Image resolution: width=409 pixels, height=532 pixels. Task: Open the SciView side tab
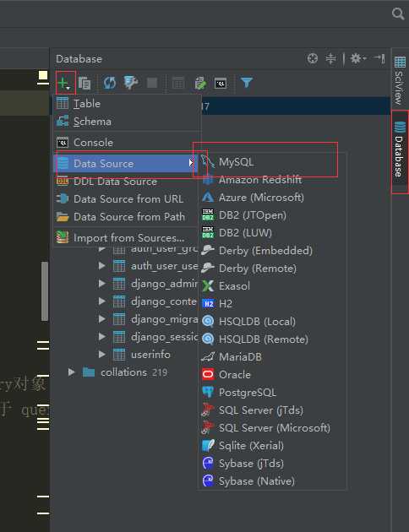point(400,81)
